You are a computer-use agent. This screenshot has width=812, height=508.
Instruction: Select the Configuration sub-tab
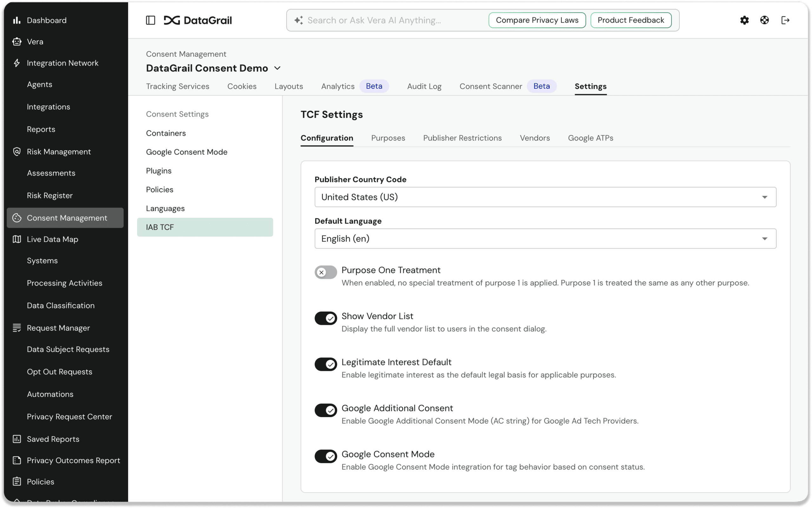click(x=326, y=138)
